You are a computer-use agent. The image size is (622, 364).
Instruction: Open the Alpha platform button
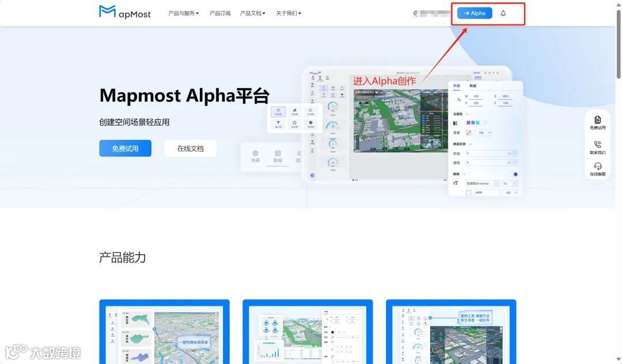tap(475, 13)
